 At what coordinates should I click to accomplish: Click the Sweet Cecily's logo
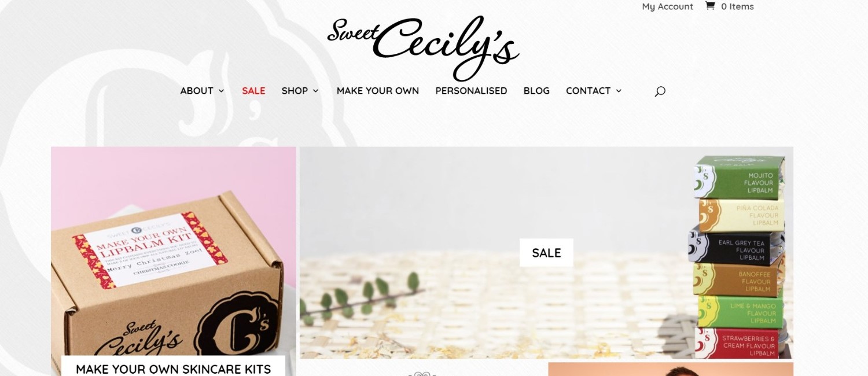[423, 49]
